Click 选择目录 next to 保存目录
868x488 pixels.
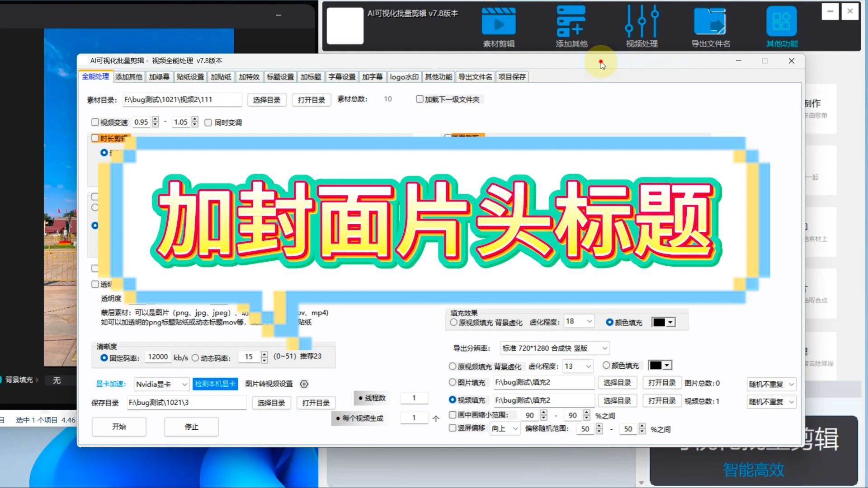click(x=271, y=403)
